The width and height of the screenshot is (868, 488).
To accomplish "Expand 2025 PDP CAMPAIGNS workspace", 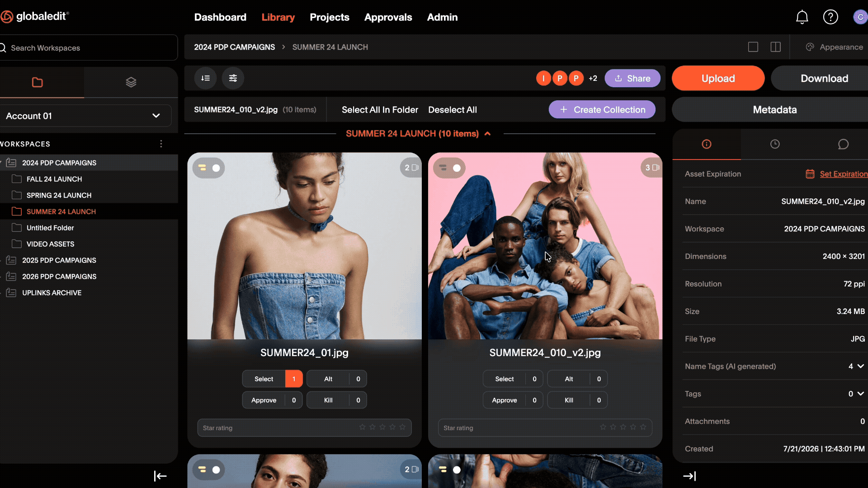I will coord(1,260).
